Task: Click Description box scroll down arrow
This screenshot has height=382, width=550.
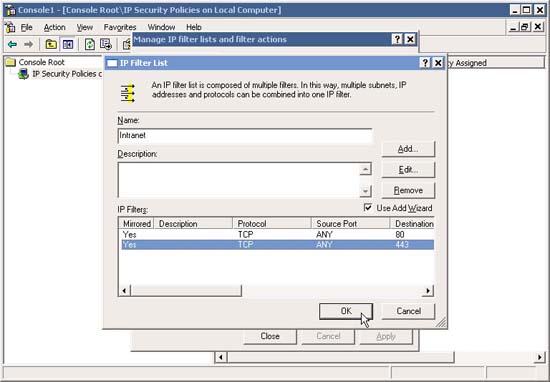Action: [365, 191]
